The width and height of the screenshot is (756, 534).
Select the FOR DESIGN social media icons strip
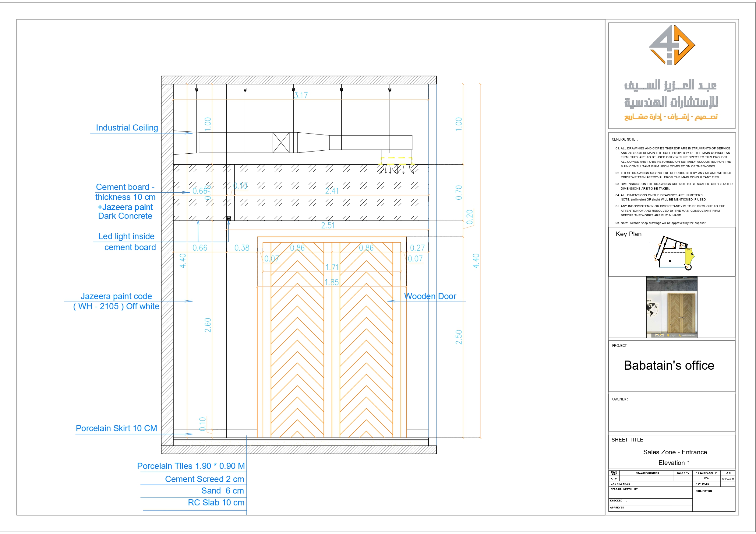click(x=659, y=335)
